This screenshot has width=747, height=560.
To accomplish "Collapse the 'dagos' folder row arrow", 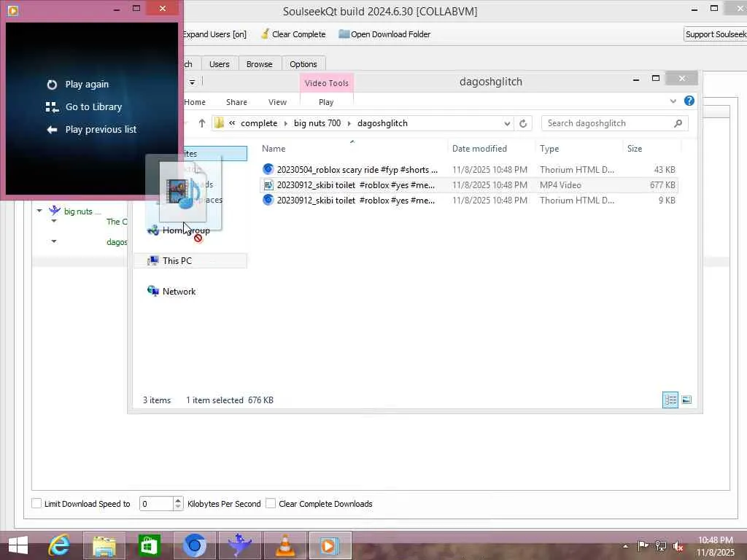I will pos(54,241).
